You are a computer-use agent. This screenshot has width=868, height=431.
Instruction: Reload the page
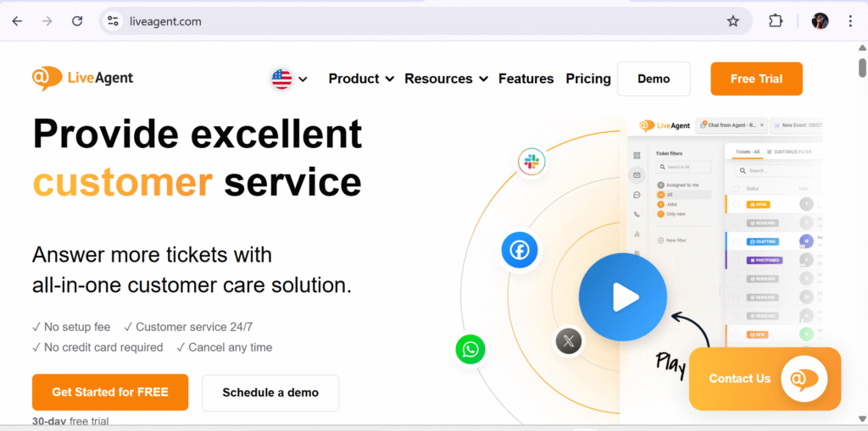click(x=77, y=21)
